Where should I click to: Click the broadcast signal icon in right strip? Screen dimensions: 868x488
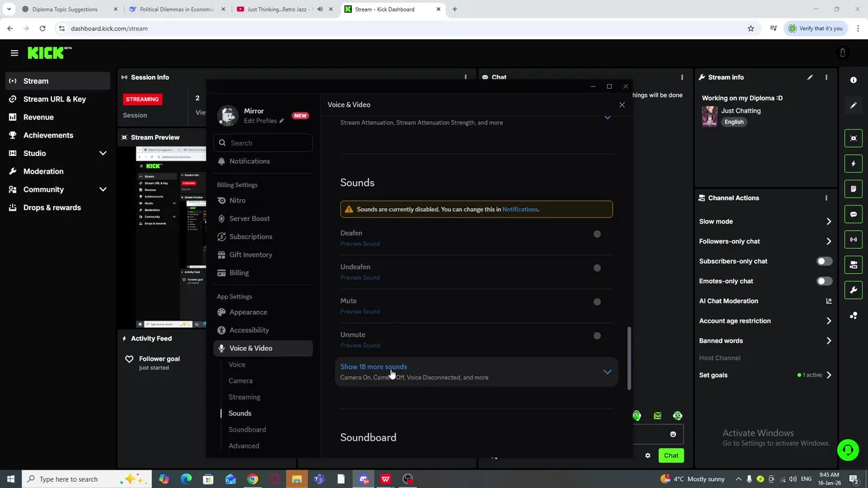point(853,239)
